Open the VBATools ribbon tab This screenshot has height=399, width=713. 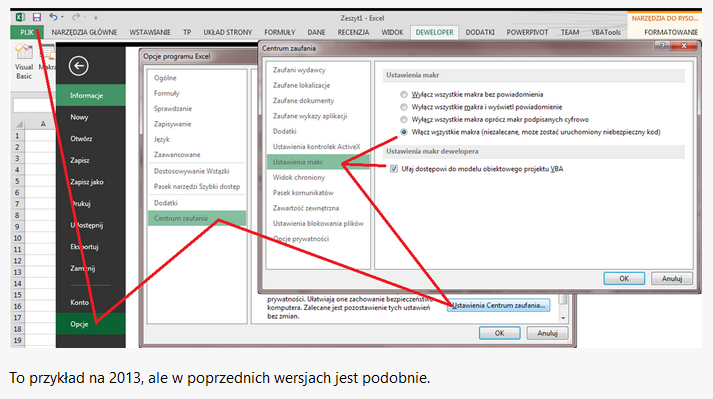click(x=606, y=32)
